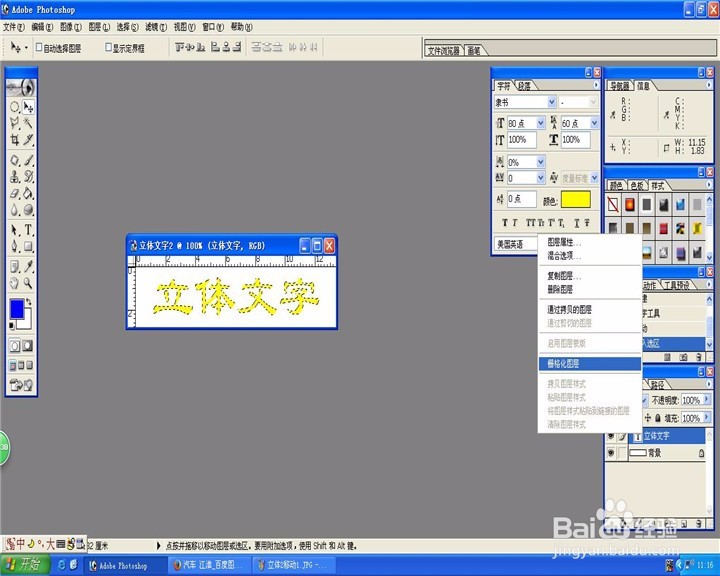Viewport: 720px width, 576px height.
Task: Open layer opacity 100% slider arrow
Action: click(706, 399)
